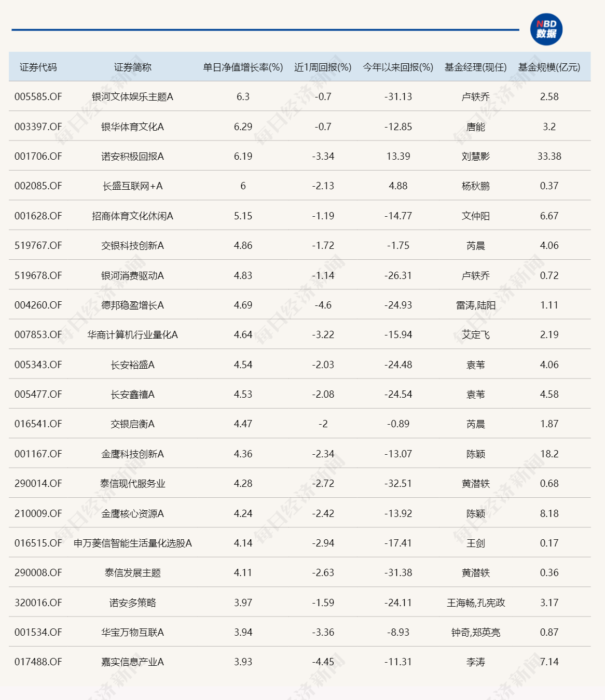Select fund name 长安鑫禧A
The image size is (605, 700).
133,394
